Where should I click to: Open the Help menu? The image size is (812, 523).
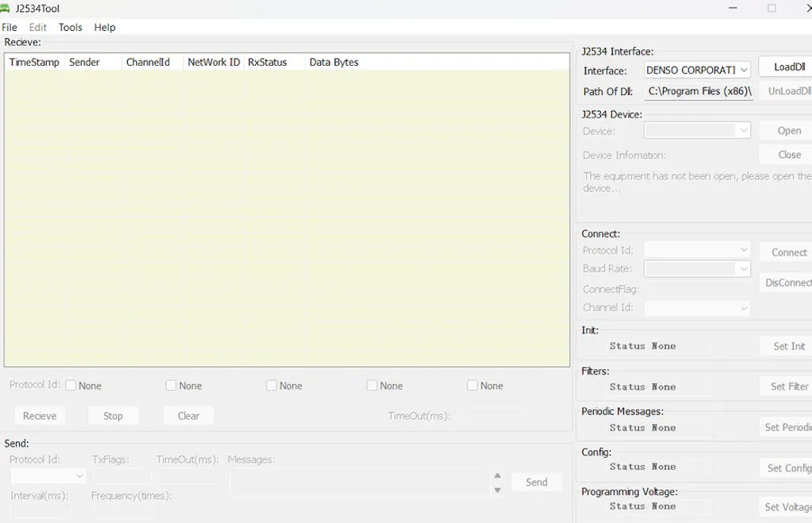click(105, 27)
